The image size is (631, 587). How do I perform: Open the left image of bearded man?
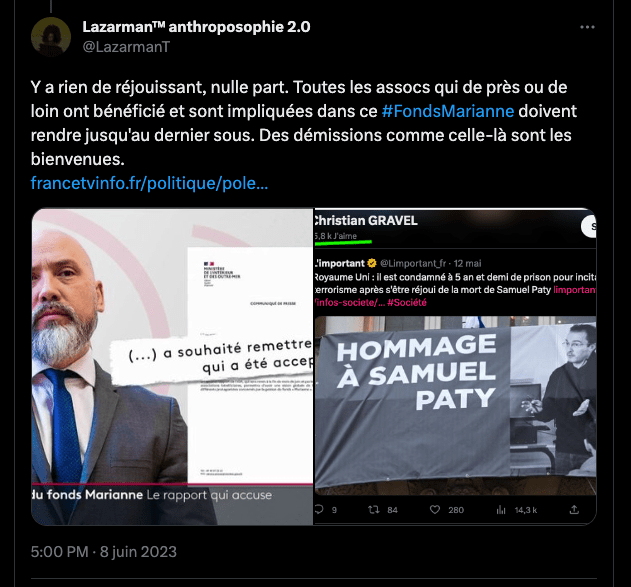click(172, 367)
